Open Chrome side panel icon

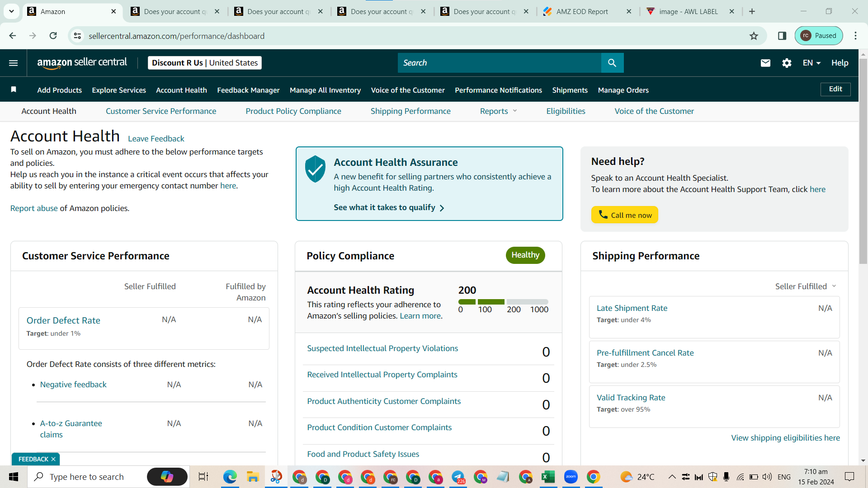(x=782, y=36)
